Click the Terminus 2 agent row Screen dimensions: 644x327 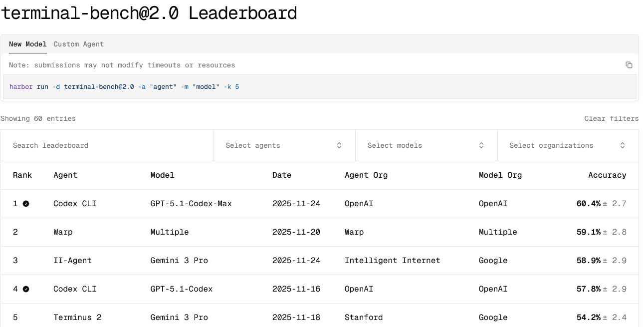pyautogui.click(x=78, y=317)
